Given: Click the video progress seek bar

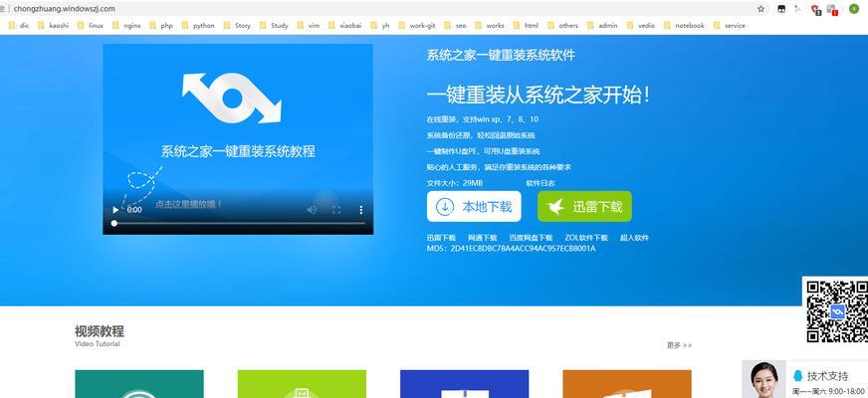Looking at the screenshot, I should [239, 223].
